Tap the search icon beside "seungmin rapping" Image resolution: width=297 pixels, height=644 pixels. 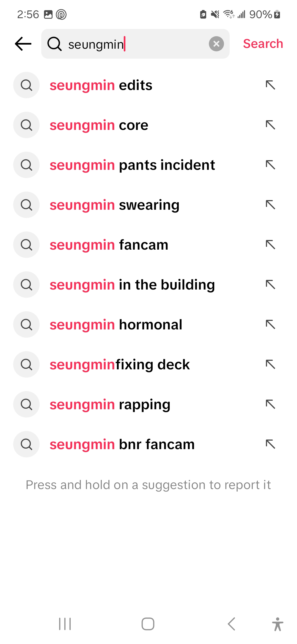[x=26, y=404]
